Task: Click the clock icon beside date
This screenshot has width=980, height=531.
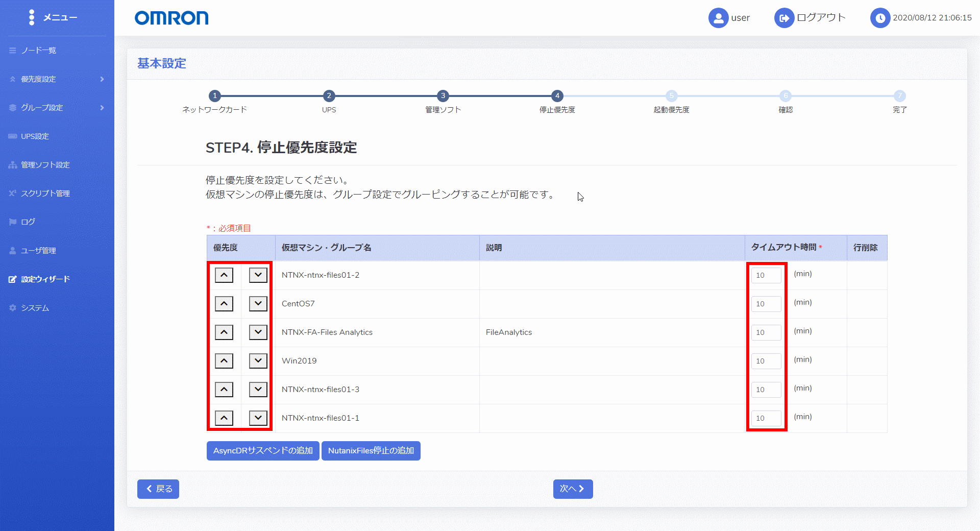Action: coord(880,18)
